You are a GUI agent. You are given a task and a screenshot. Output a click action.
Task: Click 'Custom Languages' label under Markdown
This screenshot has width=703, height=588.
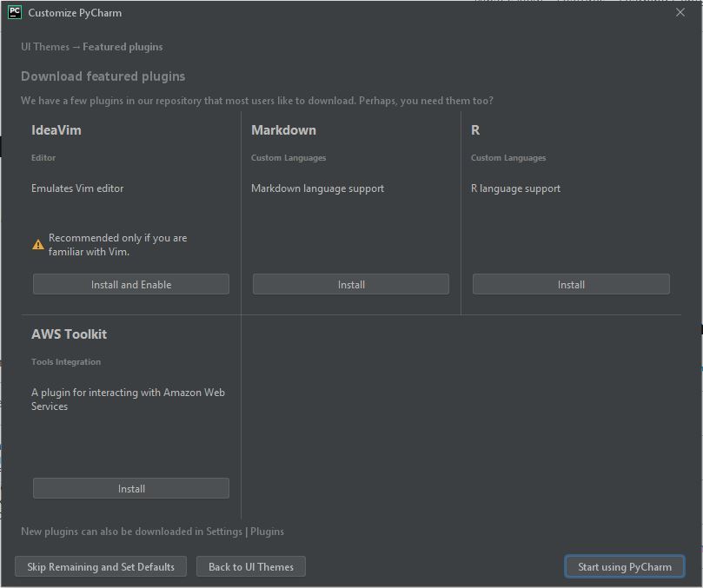point(288,158)
